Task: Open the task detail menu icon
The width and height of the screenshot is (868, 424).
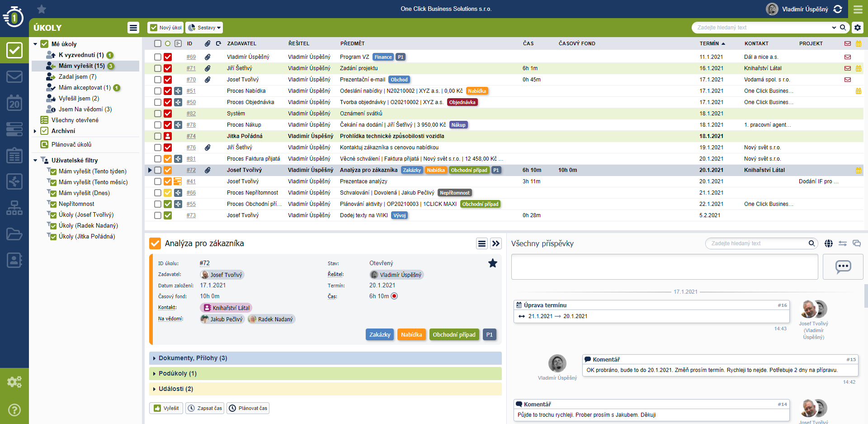Action: click(x=482, y=243)
